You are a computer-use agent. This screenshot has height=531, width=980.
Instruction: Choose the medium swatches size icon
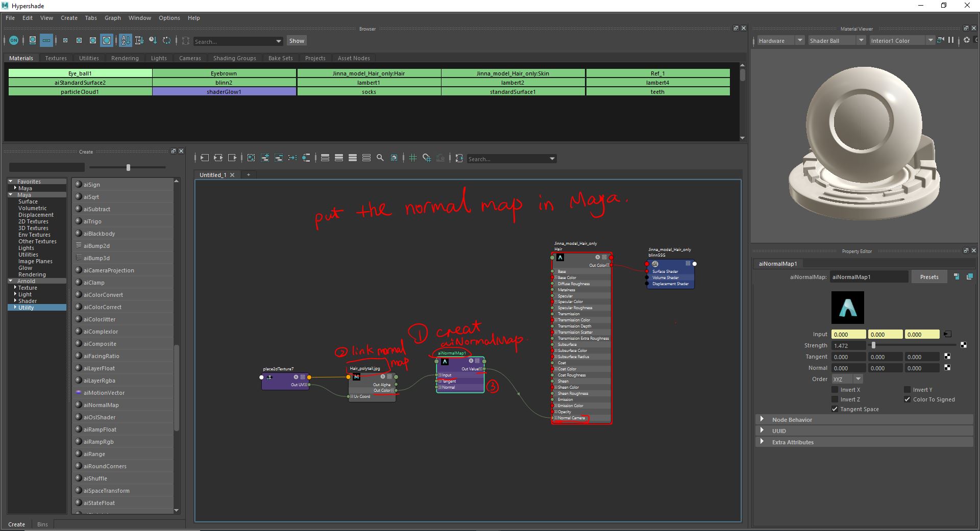tap(79, 40)
